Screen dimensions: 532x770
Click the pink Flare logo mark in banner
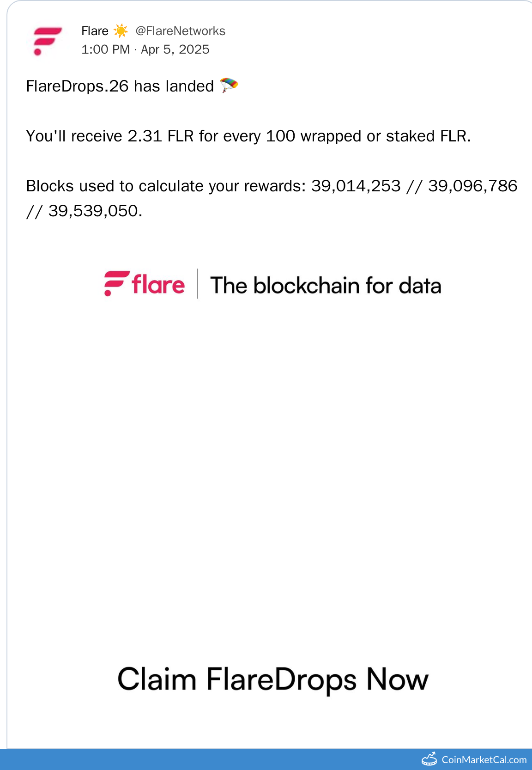(x=116, y=283)
